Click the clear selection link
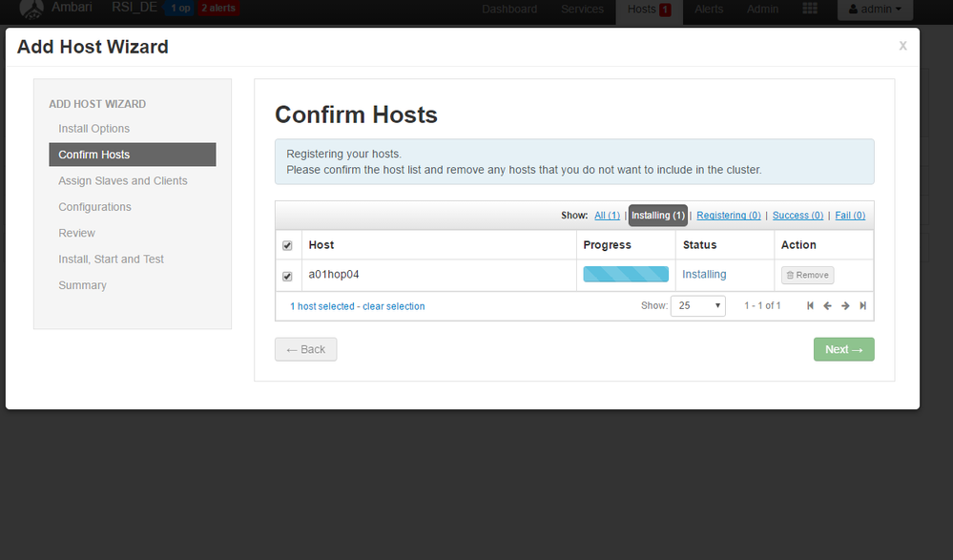Viewport: 953px width, 560px height. coord(394,306)
